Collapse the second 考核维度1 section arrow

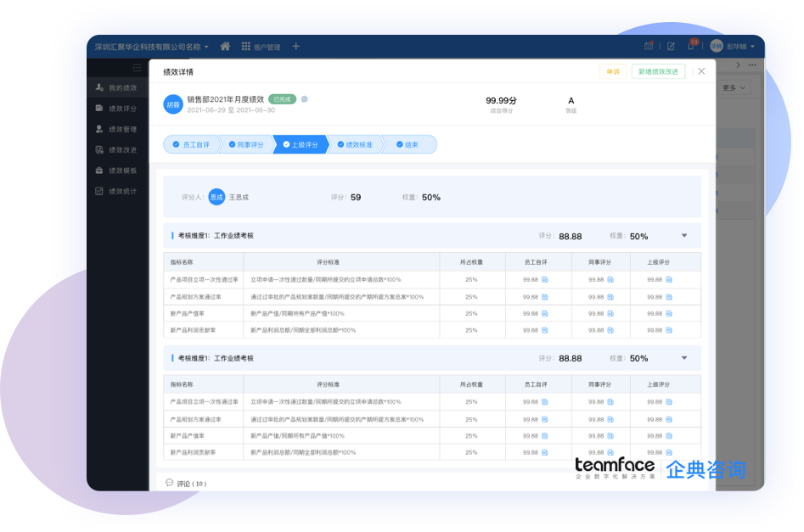pyautogui.click(x=684, y=358)
